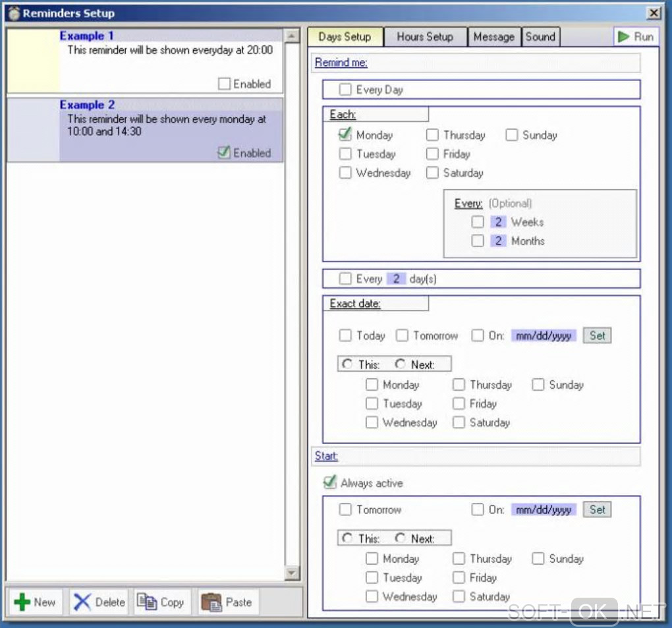Click the New reminder button label
Image resolution: width=672 pixels, height=628 pixels.
tap(45, 602)
